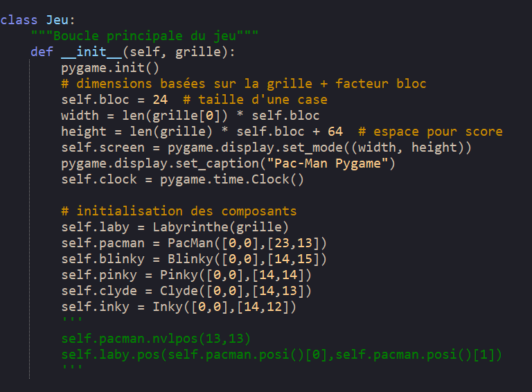532x392 pixels.
Task: Click Clock() in the self.clock line
Action: 282,179
